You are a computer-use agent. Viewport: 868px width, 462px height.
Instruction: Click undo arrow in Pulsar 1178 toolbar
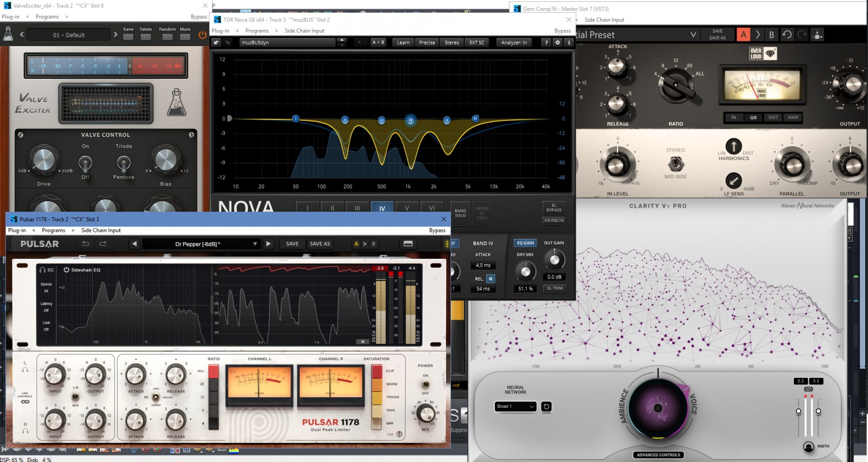(x=86, y=244)
